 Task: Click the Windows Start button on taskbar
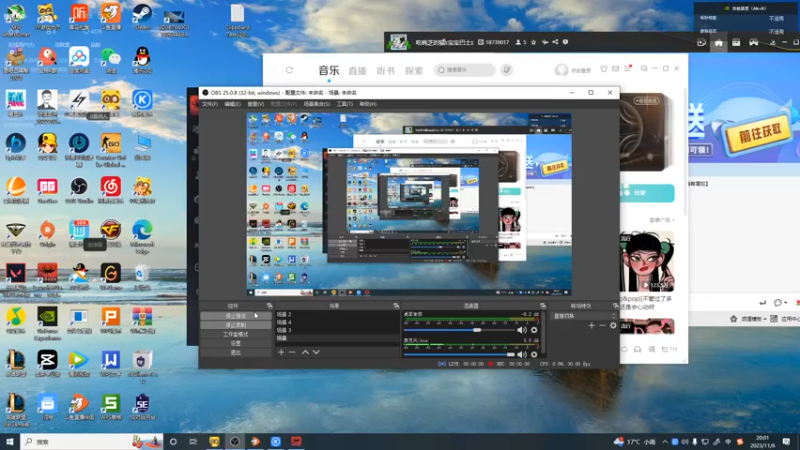[x=9, y=441]
